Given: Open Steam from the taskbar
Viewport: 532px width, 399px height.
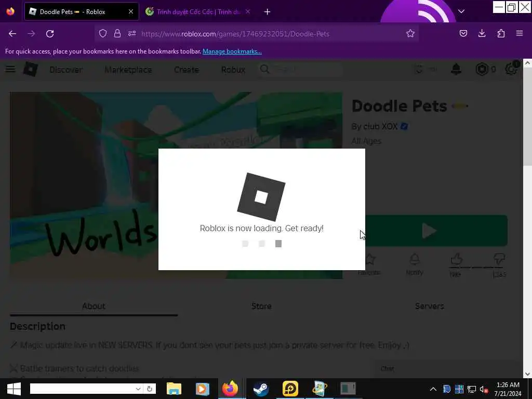Looking at the screenshot, I should pos(261,389).
